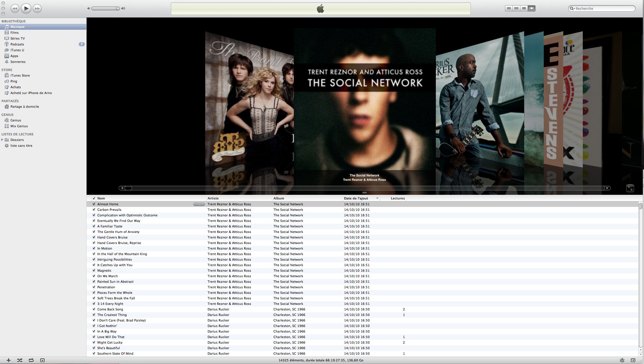Uncheck the Carbon Prevails checkbox
644x364 pixels.
coord(94,210)
